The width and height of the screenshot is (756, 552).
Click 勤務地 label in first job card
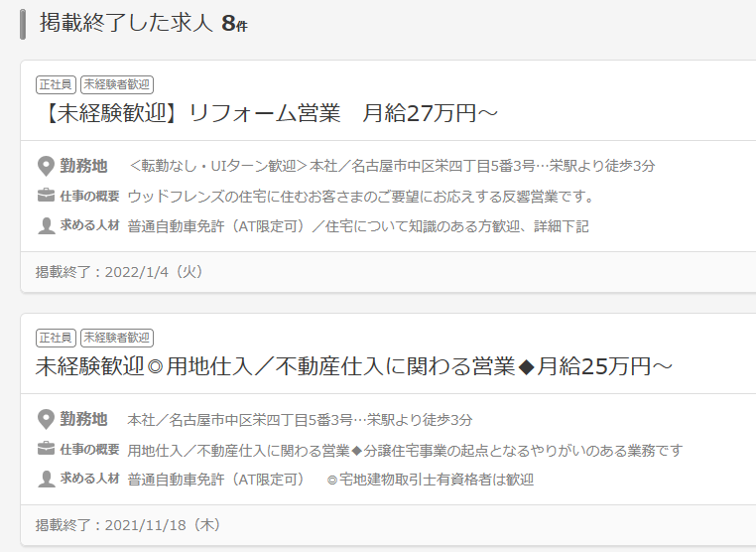(x=83, y=166)
